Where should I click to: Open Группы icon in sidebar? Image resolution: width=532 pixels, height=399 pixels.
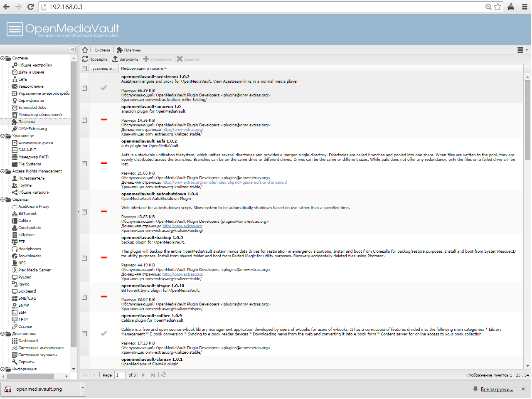15,185
